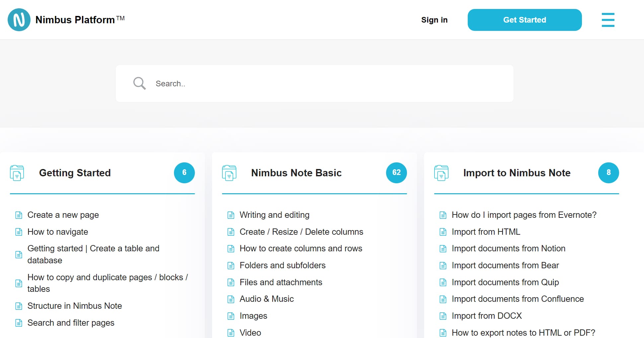Image resolution: width=644 pixels, height=338 pixels.
Task: Open Video article link
Action: point(250,333)
